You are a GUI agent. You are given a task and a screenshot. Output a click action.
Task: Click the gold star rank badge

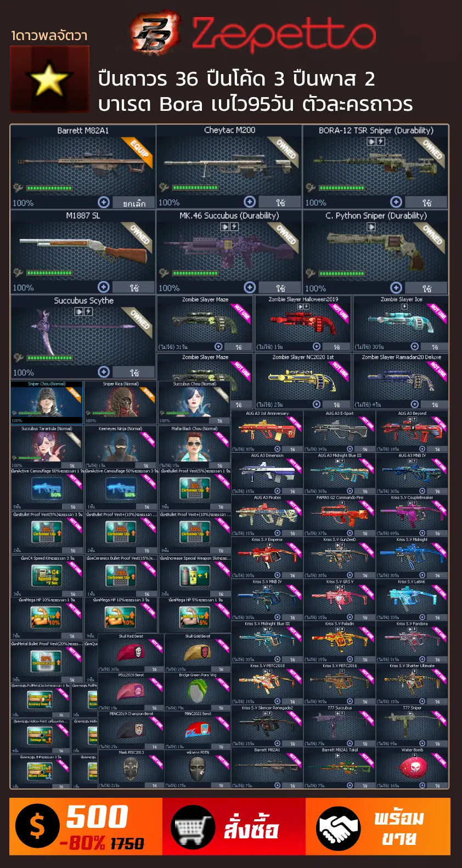(49, 80)
